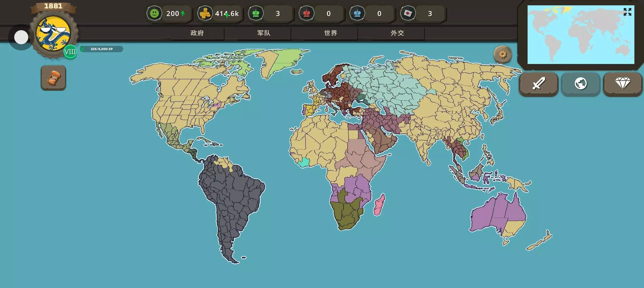
Task: Open the diamond premium shop button
Action: pos(623,84)
